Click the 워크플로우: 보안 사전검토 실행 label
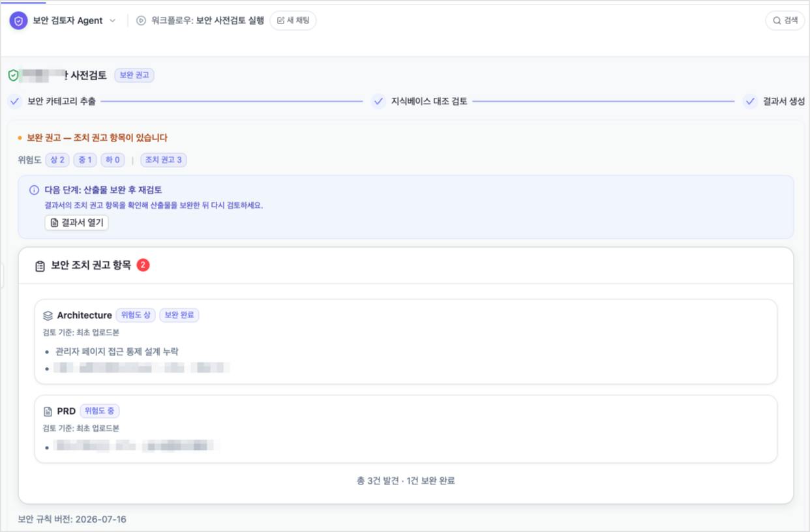Screen dimensions: 810x532 pyautogui.click(x=208, y=21)
